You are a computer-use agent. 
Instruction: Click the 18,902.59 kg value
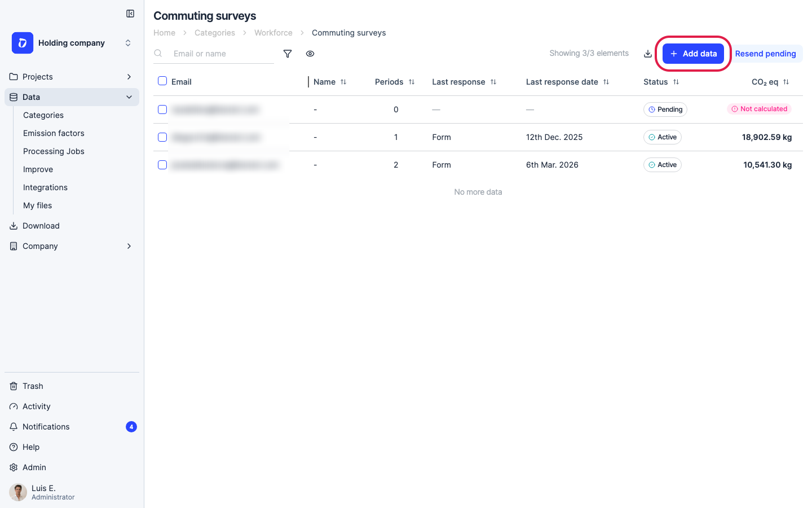pos(767,137)
